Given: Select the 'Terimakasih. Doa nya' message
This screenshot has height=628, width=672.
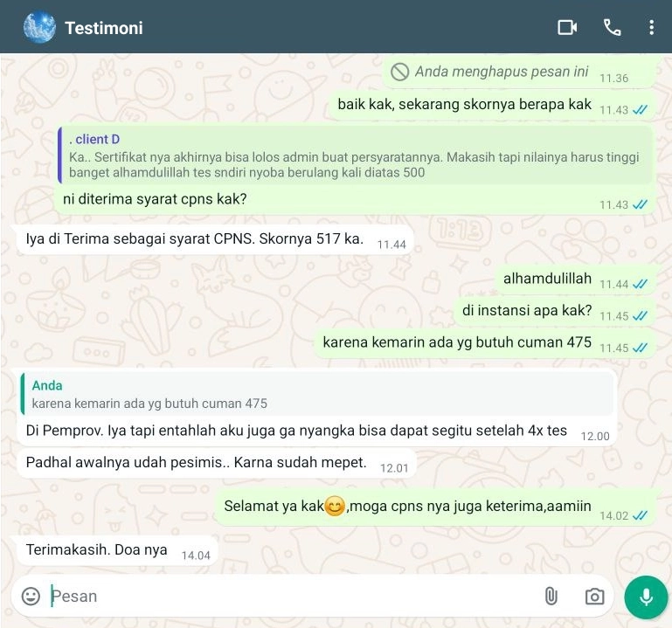Looking at the screenshot, I should coord(117,550).
